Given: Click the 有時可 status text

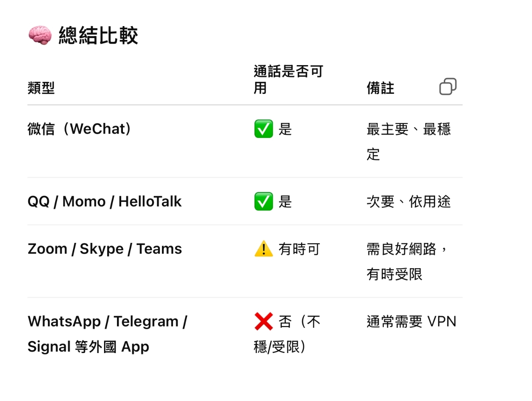Looking at the screenshot, I should [x=299, y=249].
